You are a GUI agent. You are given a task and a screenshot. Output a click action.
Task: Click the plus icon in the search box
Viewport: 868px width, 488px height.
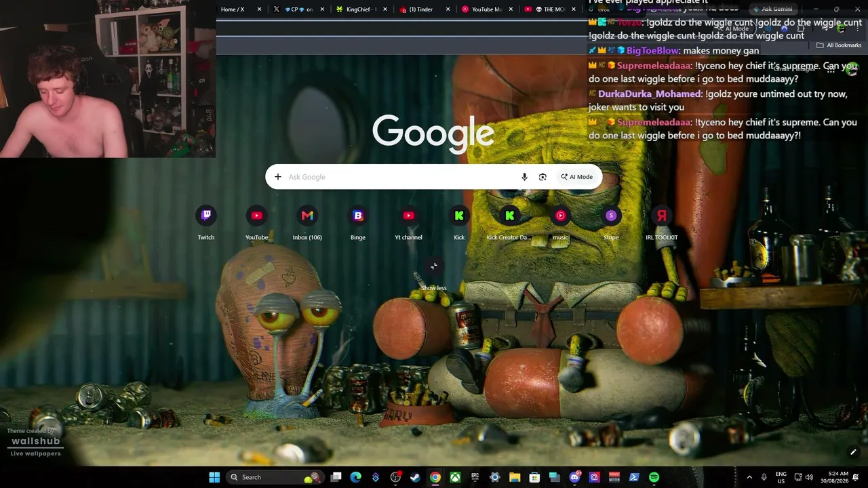tap(277, 177)
